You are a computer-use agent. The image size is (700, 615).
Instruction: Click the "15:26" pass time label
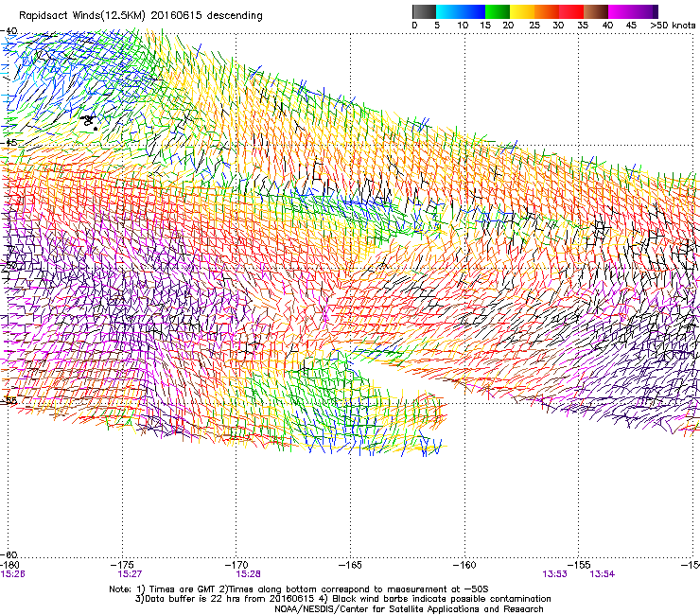12,574
